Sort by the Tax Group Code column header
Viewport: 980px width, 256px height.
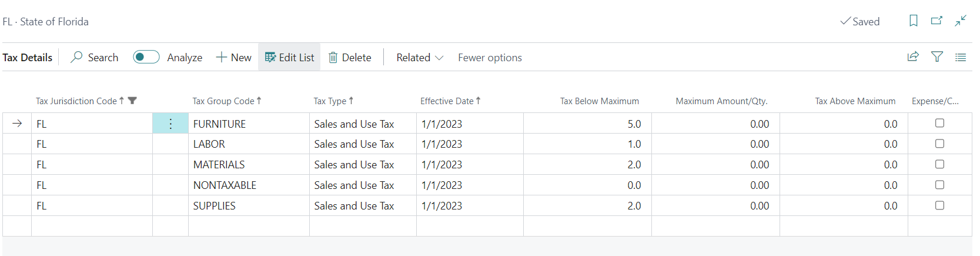tap(223, 101)
